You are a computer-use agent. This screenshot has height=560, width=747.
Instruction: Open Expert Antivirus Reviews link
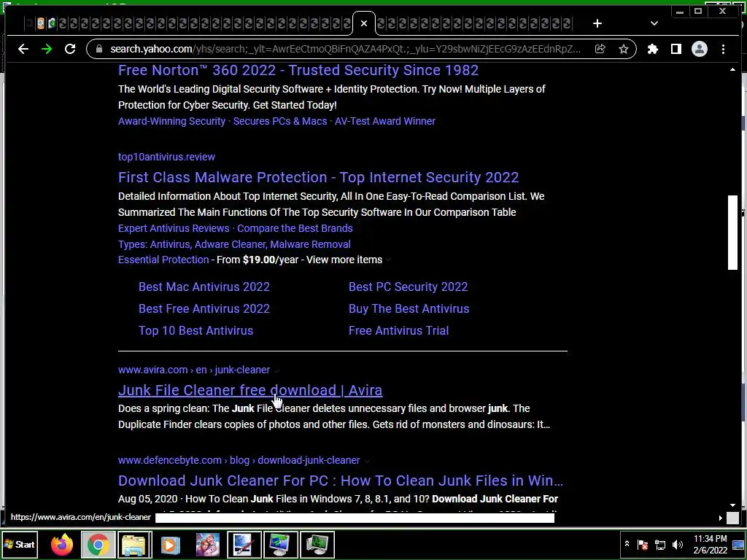pyautogui.click(x=174, y=228)
